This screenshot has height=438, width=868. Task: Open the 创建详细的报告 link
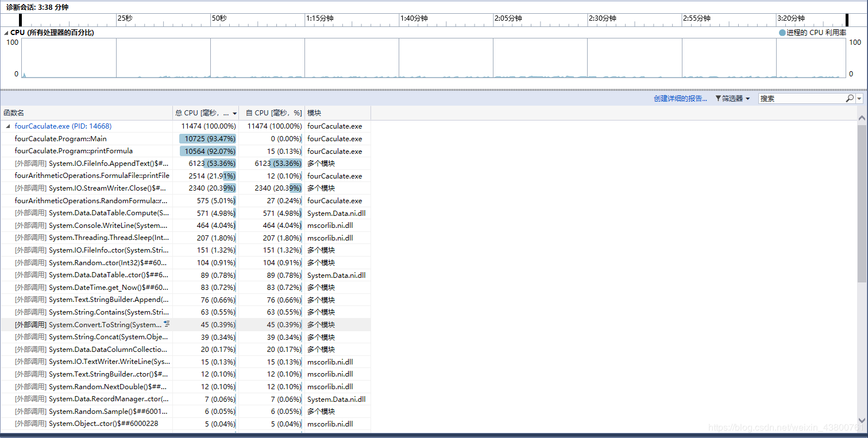pyautogui.click(x=680, y=99)
